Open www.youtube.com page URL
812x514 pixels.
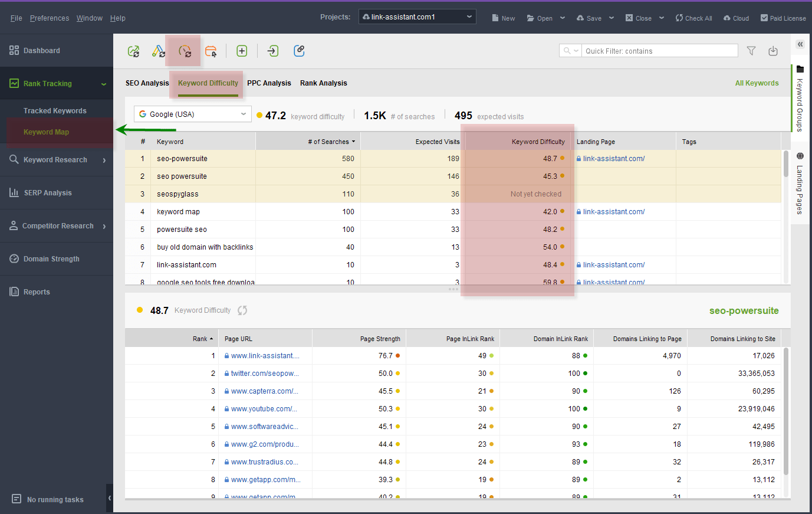tap(264, 409)
